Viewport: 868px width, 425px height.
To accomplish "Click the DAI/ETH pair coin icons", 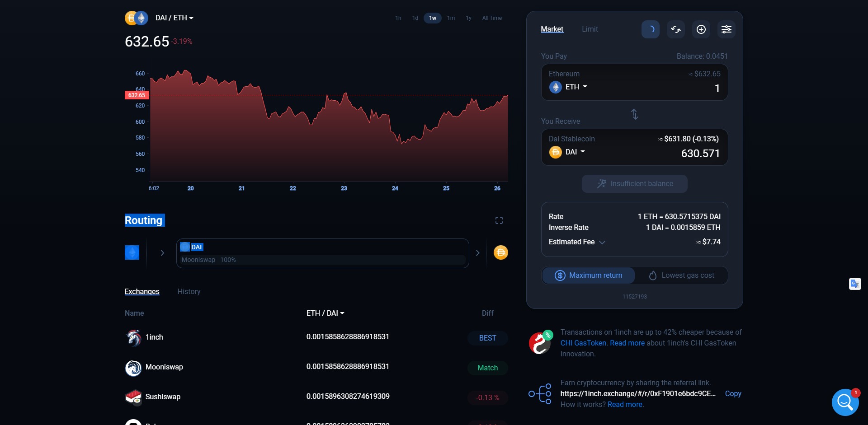I will [137, 18].
